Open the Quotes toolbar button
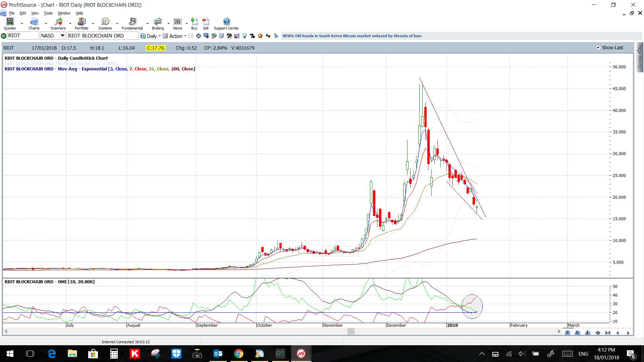This screenshot has width=644, height=362. (10, 23)
